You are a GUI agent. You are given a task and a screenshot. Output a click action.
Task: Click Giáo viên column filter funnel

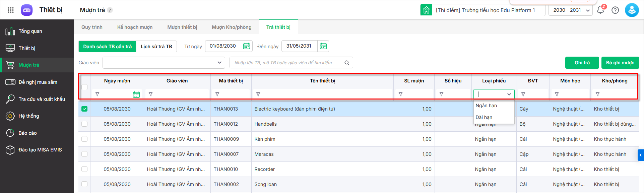coord(151,94)
